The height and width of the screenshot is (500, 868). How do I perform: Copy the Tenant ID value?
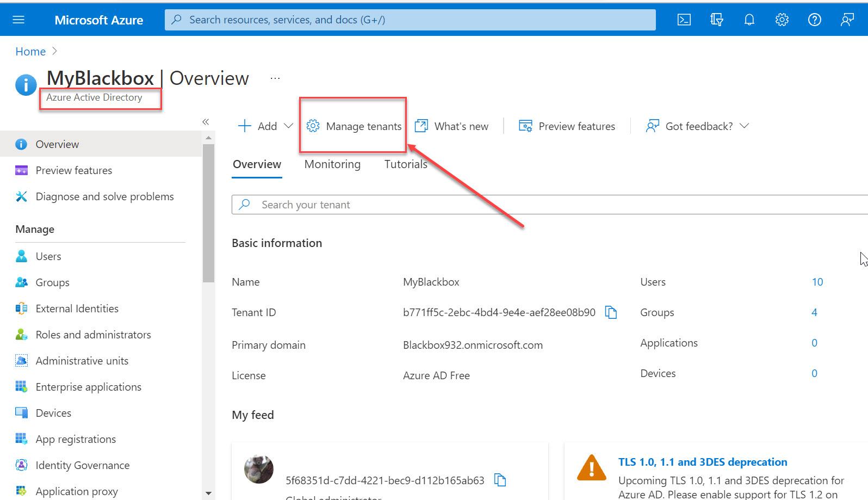(611, 312)
